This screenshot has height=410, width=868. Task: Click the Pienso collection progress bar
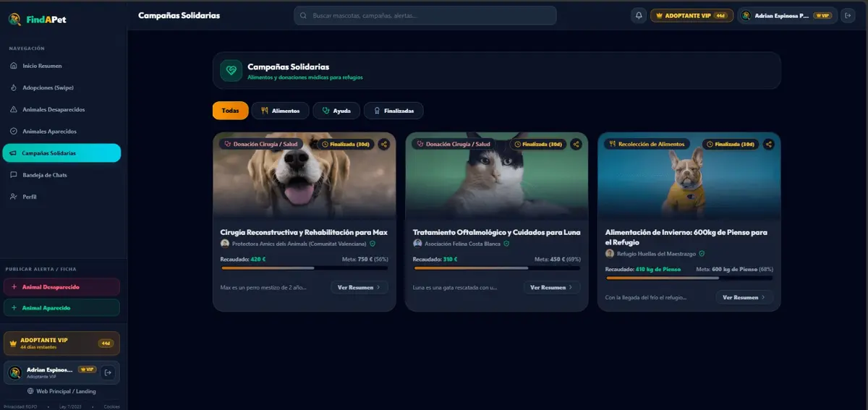pos(689,278)
